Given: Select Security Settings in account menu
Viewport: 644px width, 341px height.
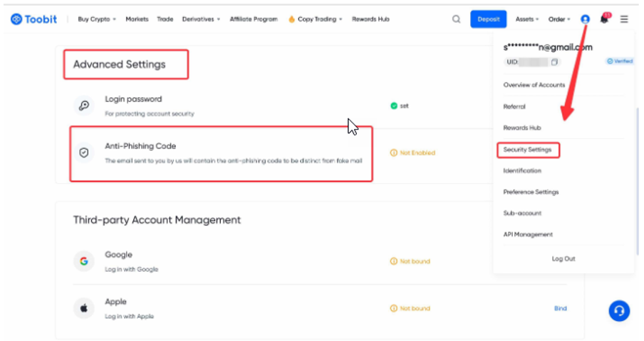Looking at the screenshot, I should point(527,150).
